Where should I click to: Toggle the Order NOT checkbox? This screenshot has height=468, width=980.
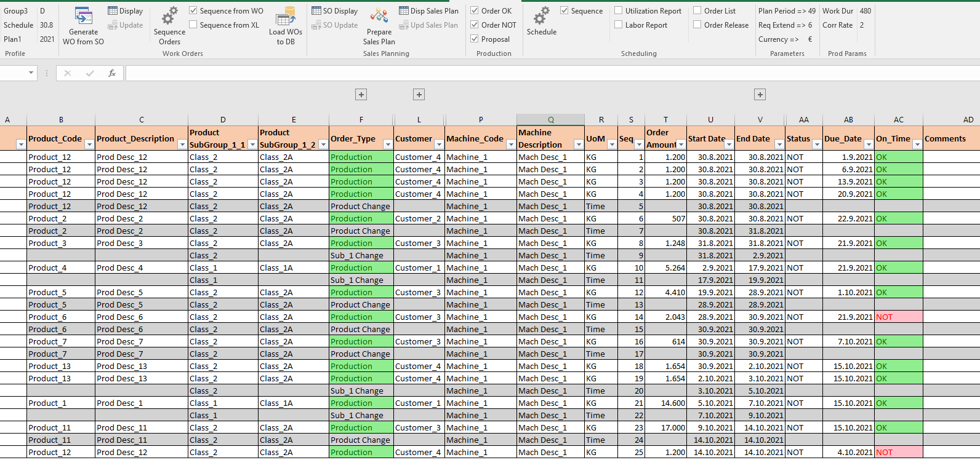tap(475, 25)
